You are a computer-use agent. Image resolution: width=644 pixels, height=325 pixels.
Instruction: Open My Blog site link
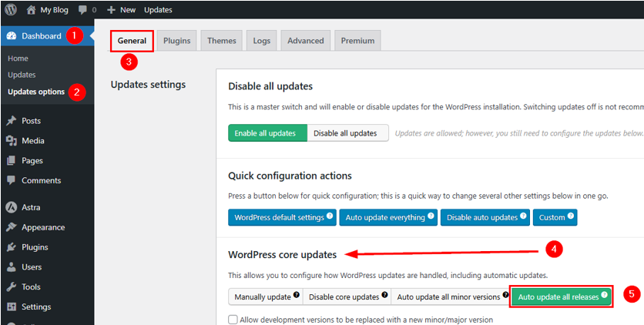click(48, 10)
